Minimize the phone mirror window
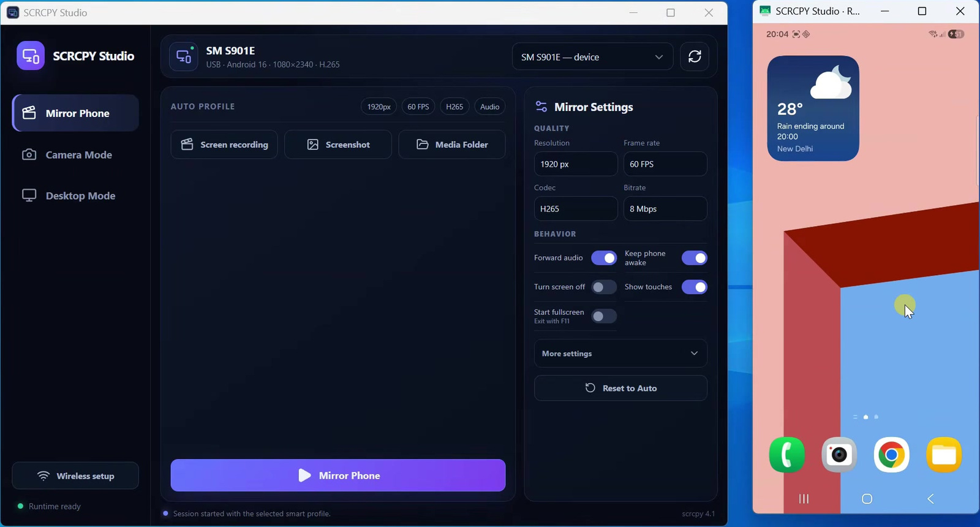Viewport: 980px width, 527px height. click(x=884, y=11)
